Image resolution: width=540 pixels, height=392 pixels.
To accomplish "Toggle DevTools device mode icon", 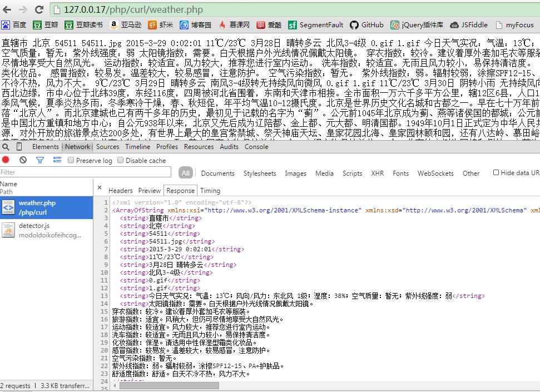I will (x=19, y=147).
